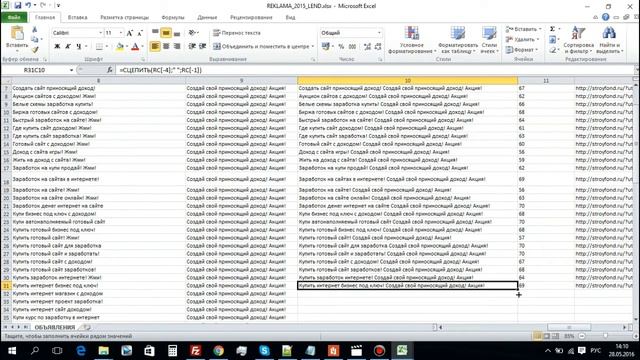640x360 pixels.
Task: Click the Undo arrow icon
Action: click(x=28, y=6)
